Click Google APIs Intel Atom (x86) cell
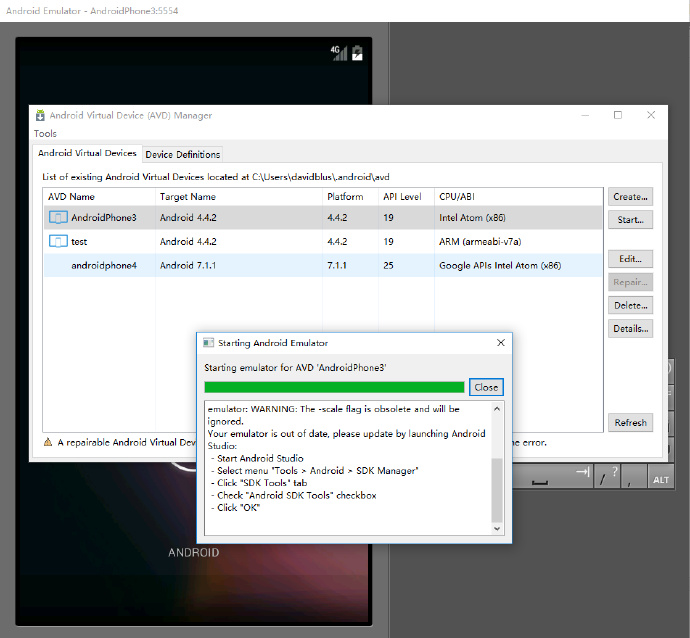 pos(500,265)
